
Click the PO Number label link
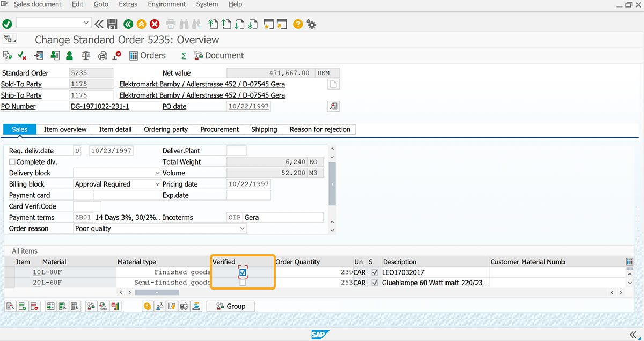[x=18, y=107]
